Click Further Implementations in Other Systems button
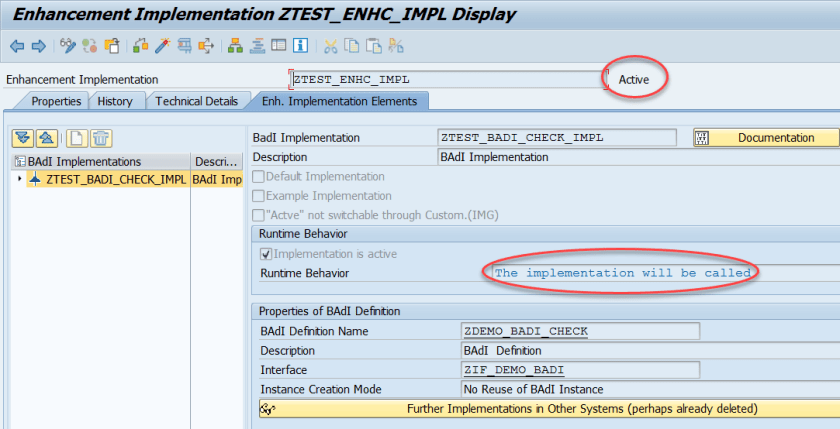Screen dimensions: 840x429 (550, 409)
